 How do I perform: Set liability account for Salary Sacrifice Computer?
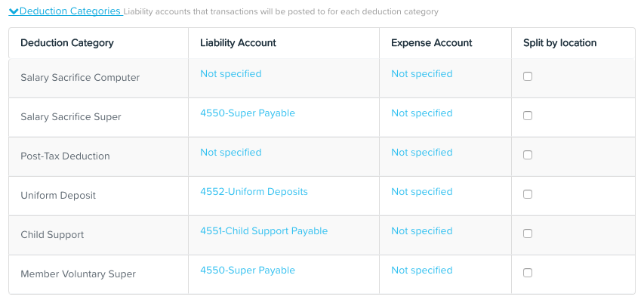pos(231,73)
